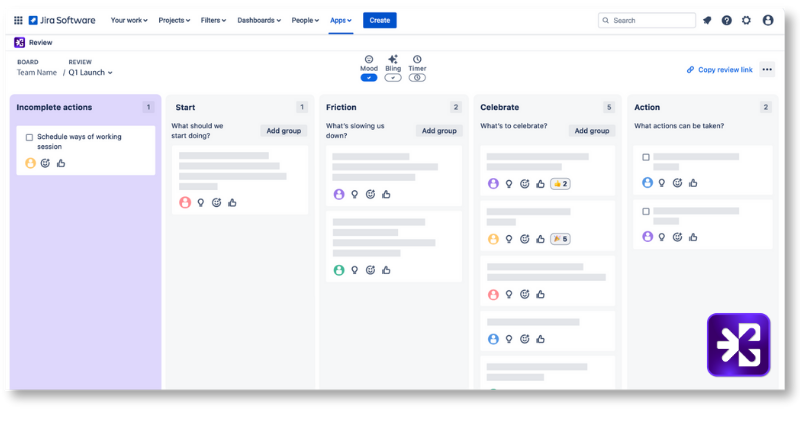Tick the checkbox on first Action card
The height and width of the screenshot is (430, 800).
pos(646,157)
